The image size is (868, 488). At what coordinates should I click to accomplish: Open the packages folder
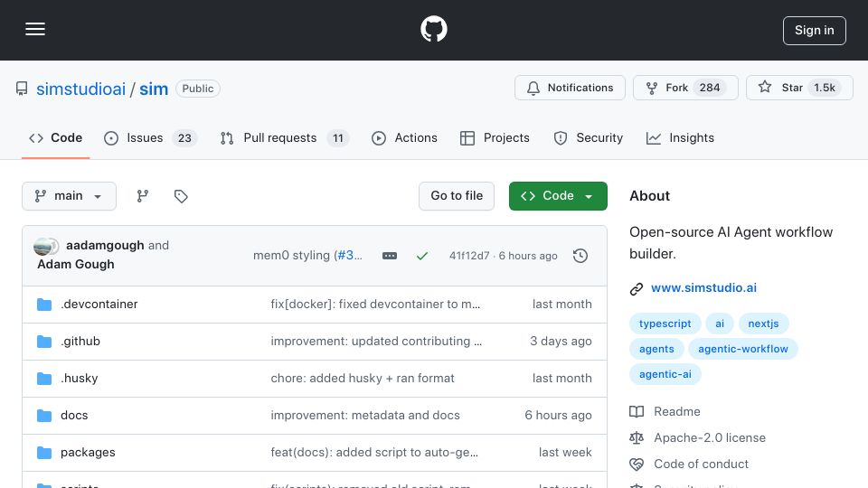88,453
